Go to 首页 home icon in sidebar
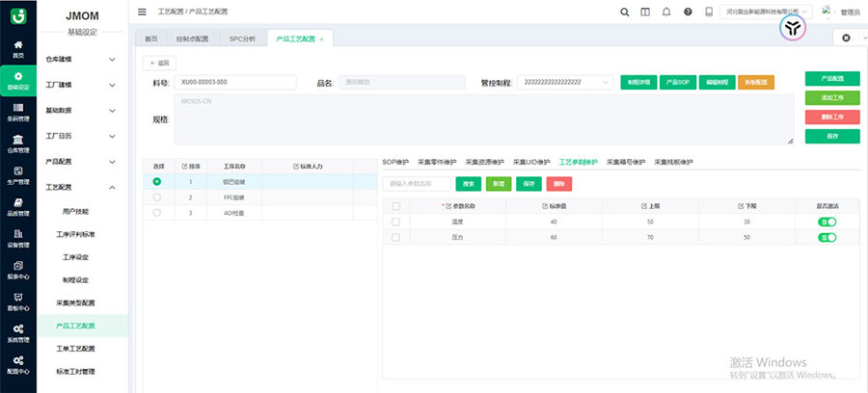 pos(18,49)
